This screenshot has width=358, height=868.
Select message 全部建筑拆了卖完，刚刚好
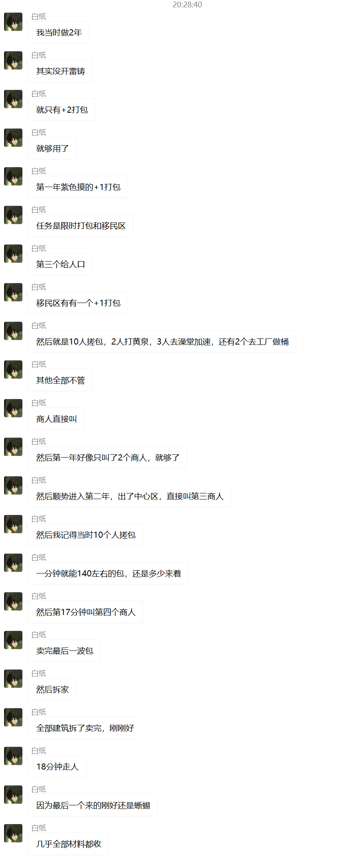pos(84,728)
